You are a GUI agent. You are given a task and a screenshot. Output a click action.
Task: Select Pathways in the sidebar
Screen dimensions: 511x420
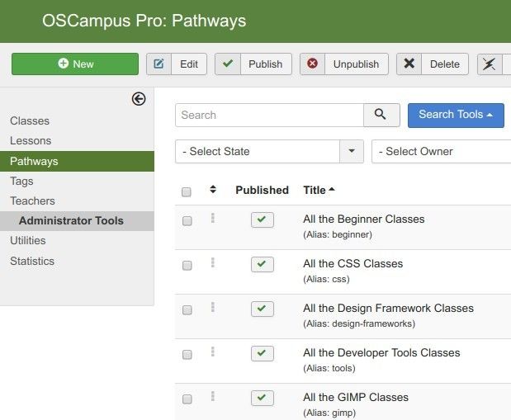click(77, 161)
